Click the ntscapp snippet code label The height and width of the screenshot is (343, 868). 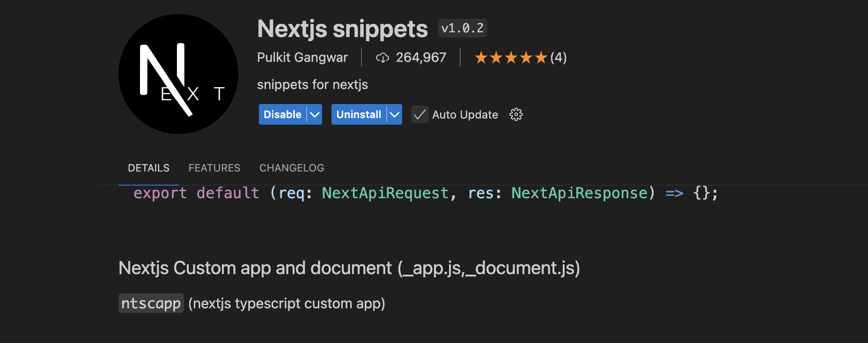pyautogui.click(x=151, y=303)
